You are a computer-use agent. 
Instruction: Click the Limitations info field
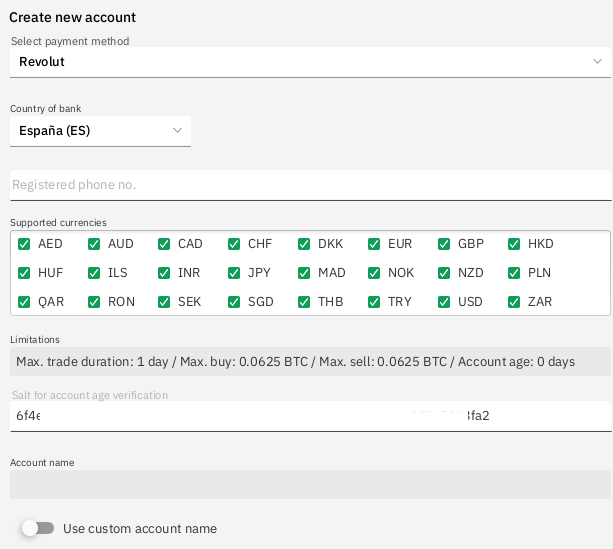(310, 362)
